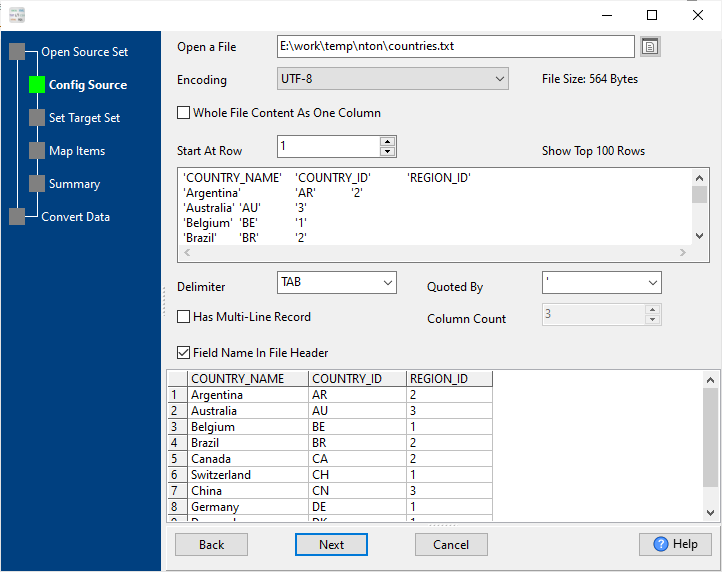Click Cancel to abort the wizard
722x572 pixels.
[x=451, y=545]
